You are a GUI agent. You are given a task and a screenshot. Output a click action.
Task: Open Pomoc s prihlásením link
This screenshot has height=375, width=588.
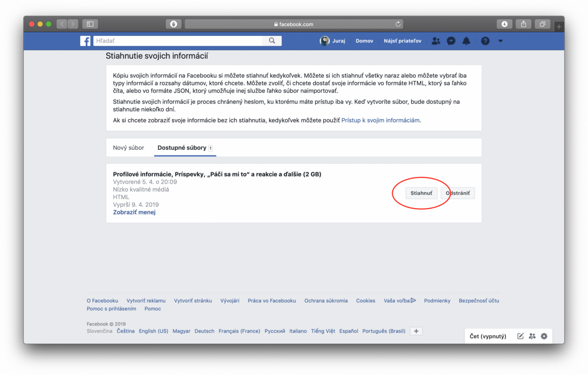112,309
